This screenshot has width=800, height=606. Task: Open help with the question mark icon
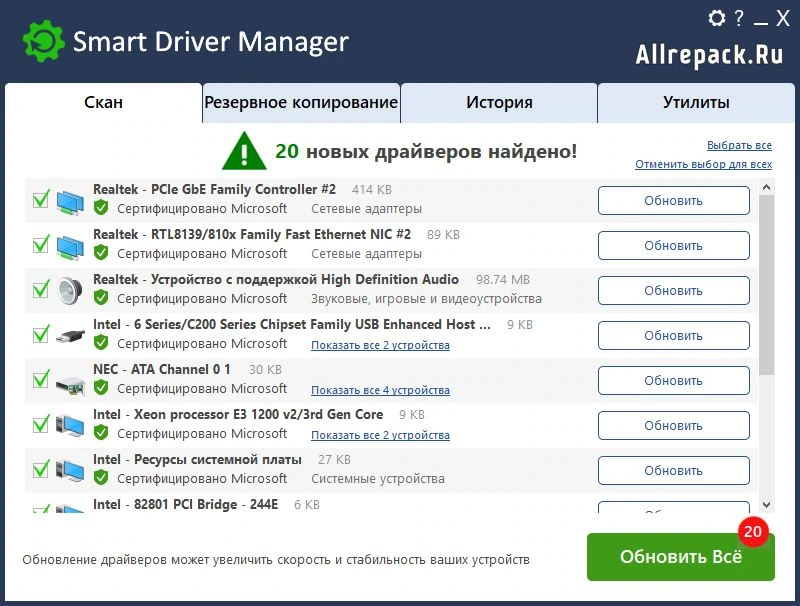point(738,18)
